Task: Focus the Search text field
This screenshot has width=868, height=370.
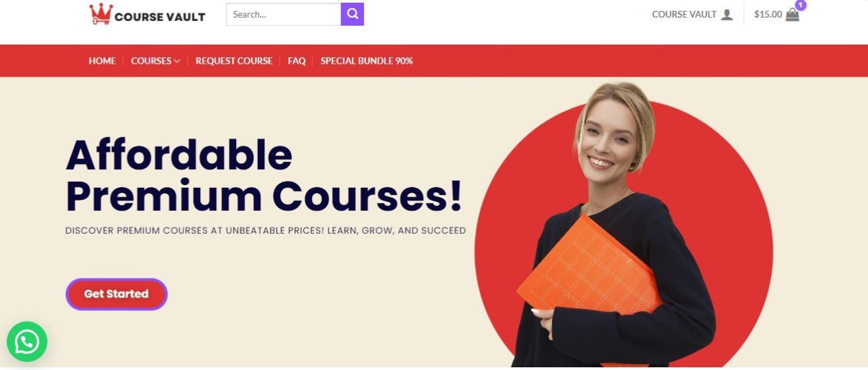Action: [x=283, y=14]
